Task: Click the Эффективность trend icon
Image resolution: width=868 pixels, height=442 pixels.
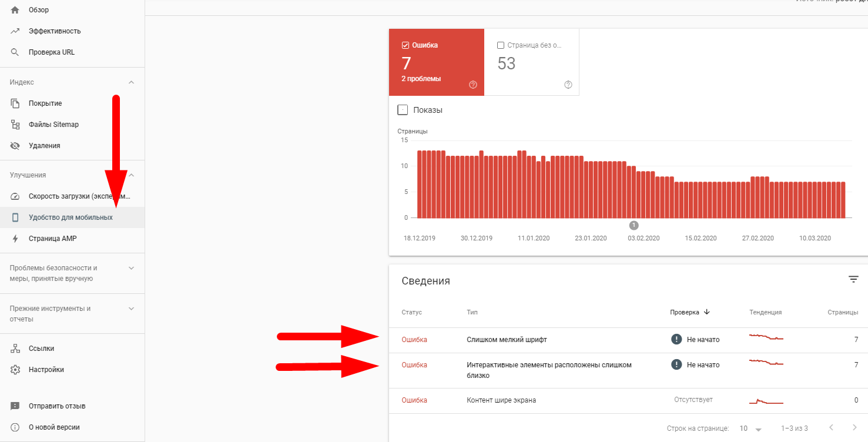Action: tap(15, 31)
